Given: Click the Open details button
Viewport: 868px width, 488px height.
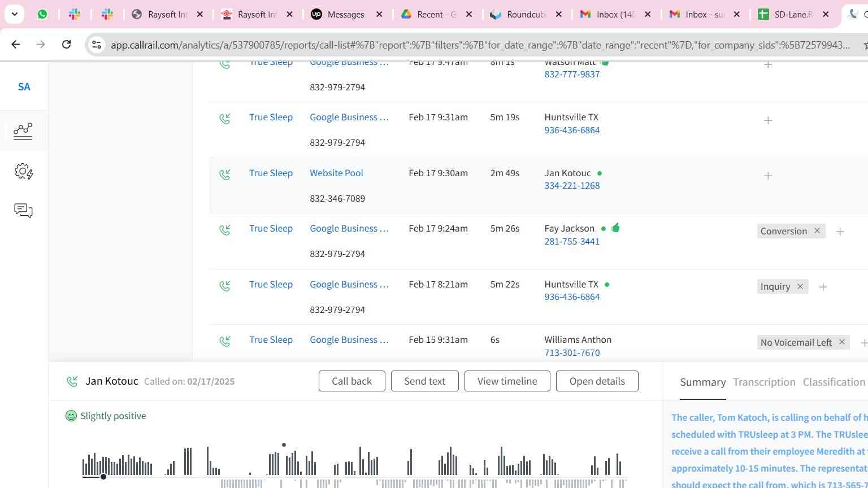Looking at the screenshot, I should (597, 381).
